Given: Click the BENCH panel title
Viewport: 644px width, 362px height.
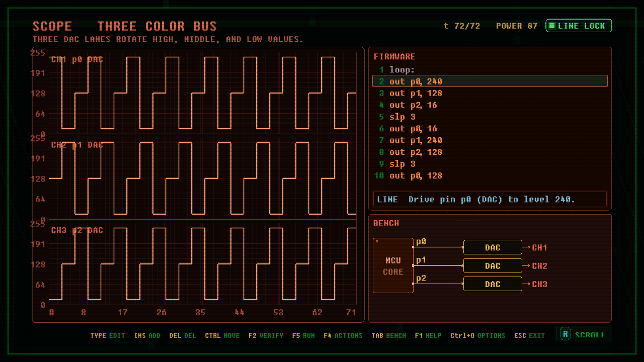Looking at the screenshot, I should 386,223.
